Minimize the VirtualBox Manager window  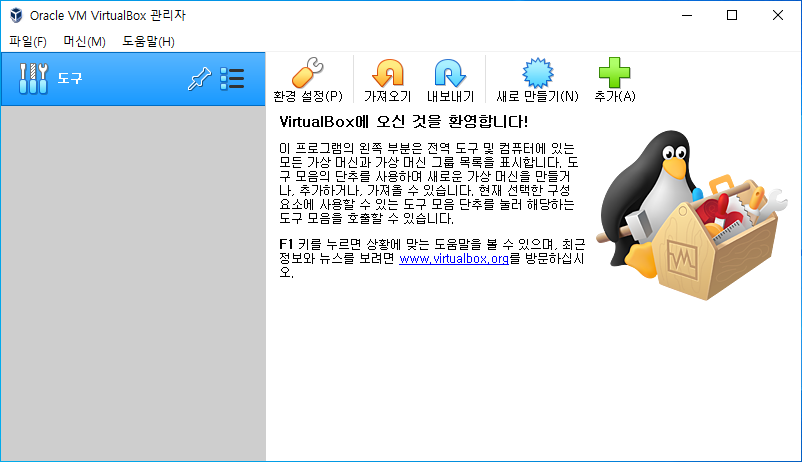pos(687,15)
